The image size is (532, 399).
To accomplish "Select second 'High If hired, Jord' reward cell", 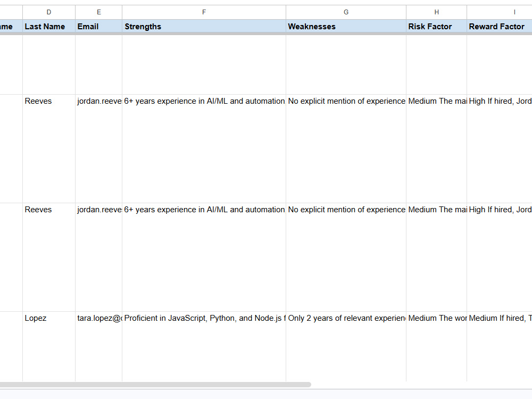I will pos(500,257).
